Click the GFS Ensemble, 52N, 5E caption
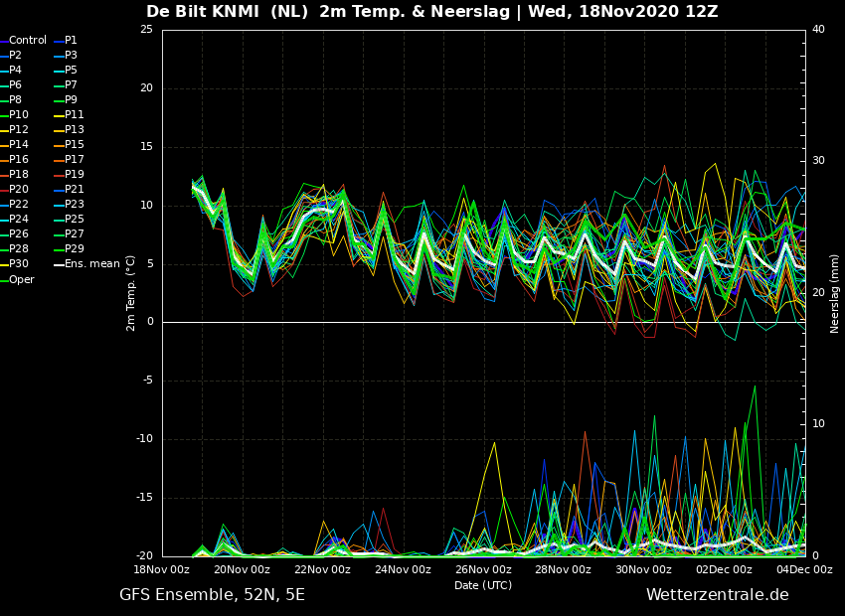 pyautogui.click(x=212, y=595)
